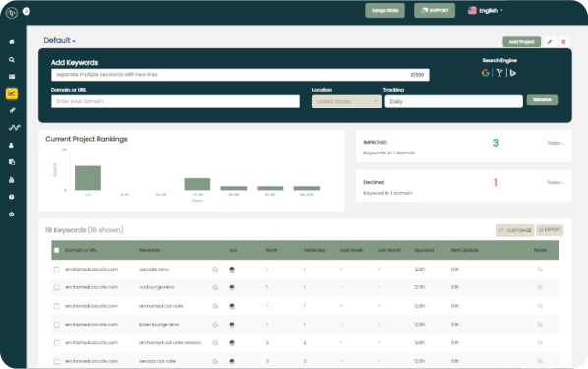Open the United States location dropdown

pyautogui.click(x=346, y=101)
